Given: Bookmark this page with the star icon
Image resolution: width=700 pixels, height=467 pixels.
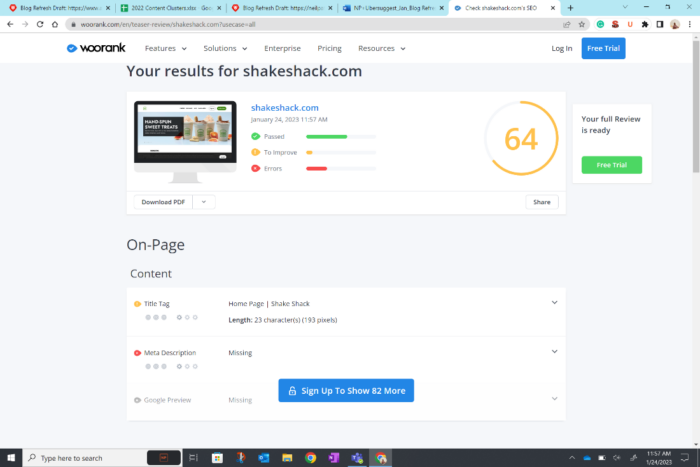Looking at the screenshot, I should 581,25.
